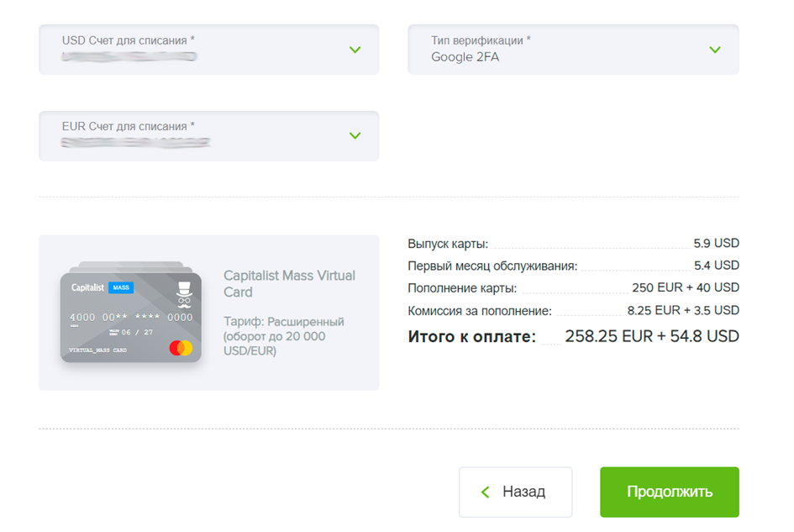Click the 250 EUR + 40 USD value
This screenshot has width=794, height=532.
pyautogui.click(x=685, y=287)
